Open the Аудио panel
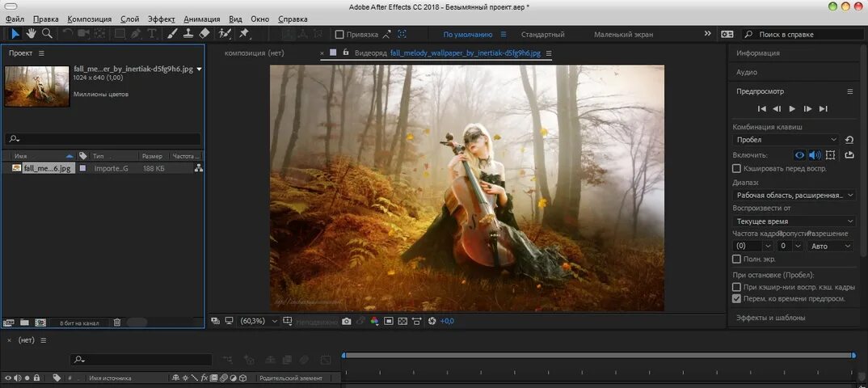 (746, 72)
